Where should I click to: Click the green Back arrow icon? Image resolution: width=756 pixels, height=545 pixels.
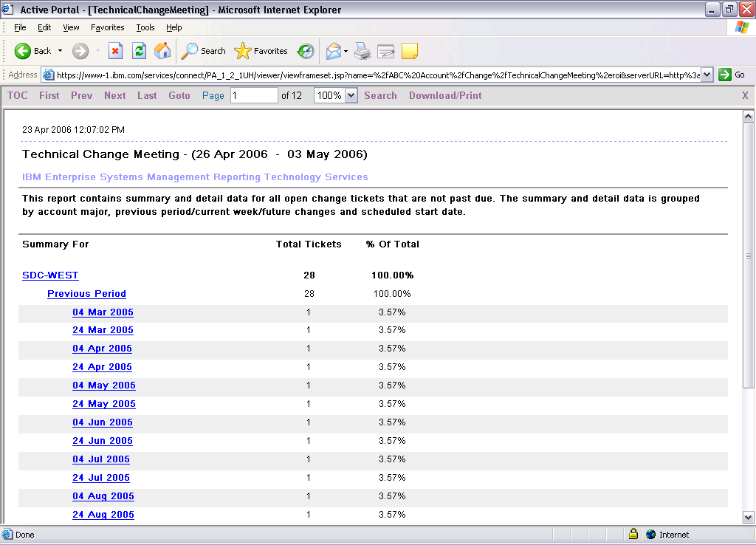pyautogui.click(x=22, y=51)
